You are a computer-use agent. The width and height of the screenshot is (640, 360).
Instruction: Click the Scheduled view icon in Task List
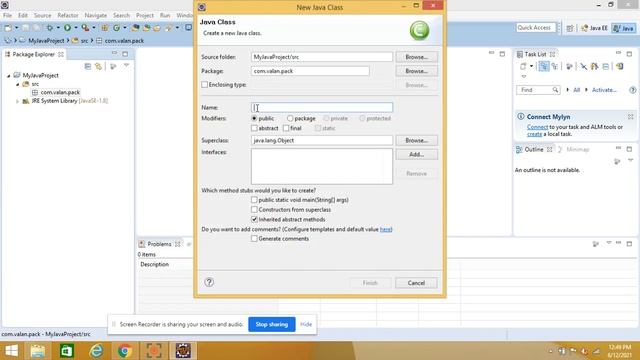click(554, 66)
